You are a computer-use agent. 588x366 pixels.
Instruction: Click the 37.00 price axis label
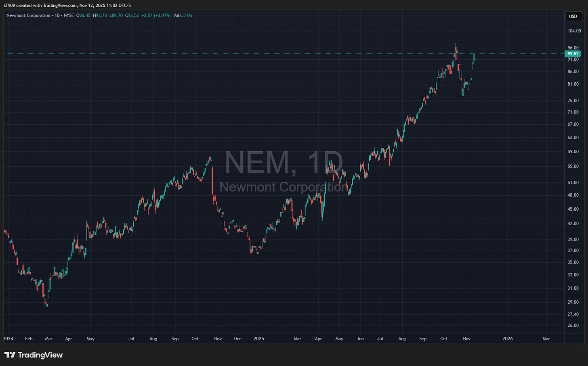point(573,251)
